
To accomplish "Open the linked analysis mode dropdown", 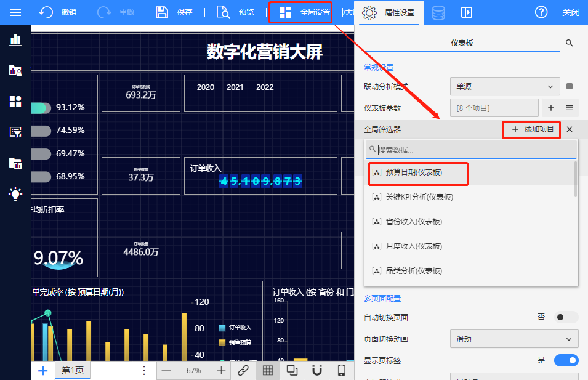I will [505, 87].
